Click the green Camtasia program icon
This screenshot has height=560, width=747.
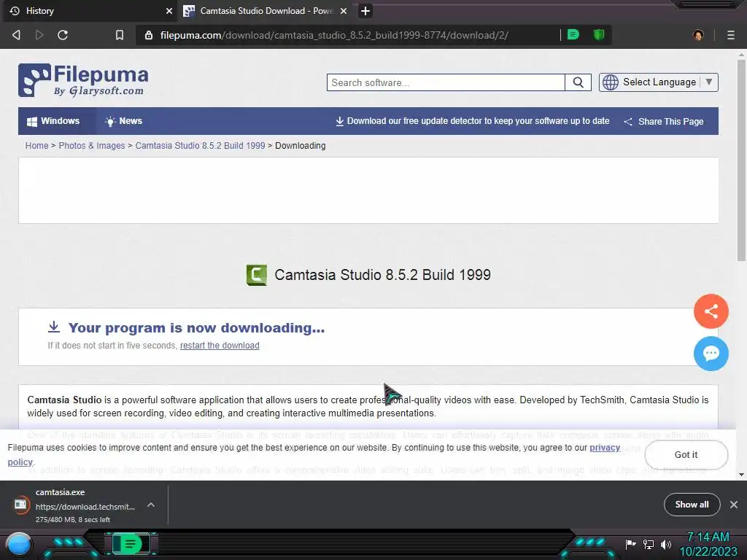[x=256, y=275]
